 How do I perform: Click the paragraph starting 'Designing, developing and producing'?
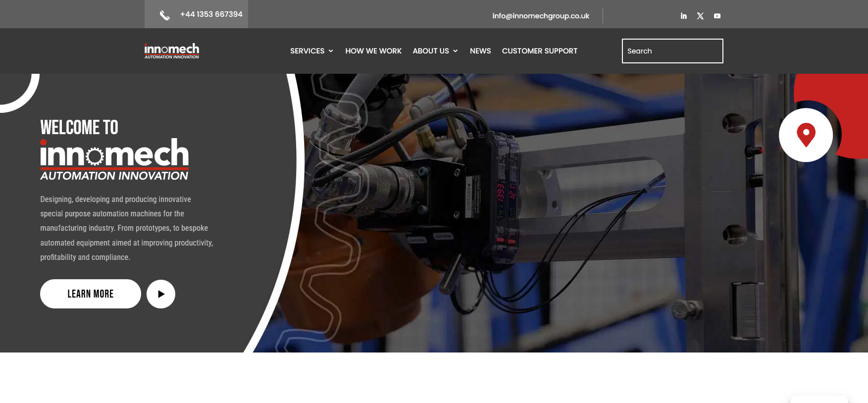tap(127, 228)
